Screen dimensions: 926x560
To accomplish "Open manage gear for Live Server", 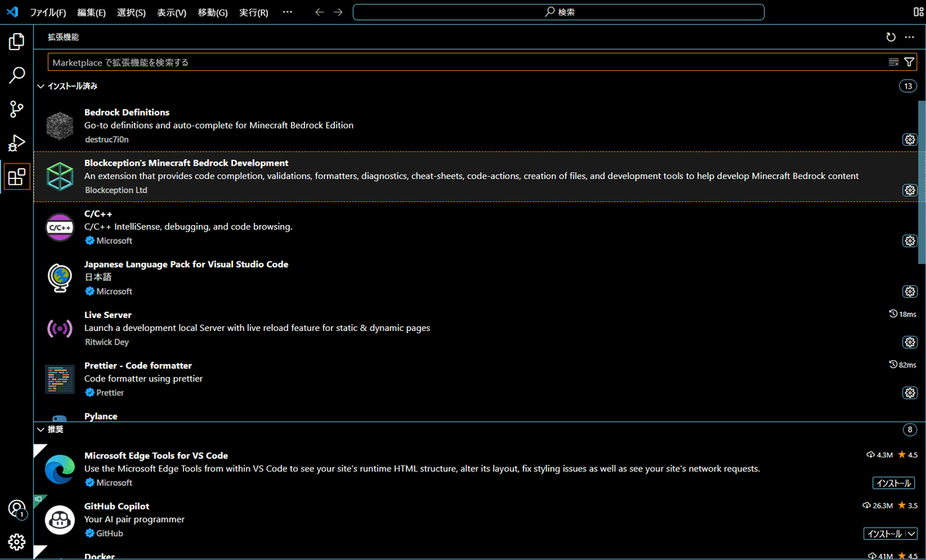I will (909, 342).
